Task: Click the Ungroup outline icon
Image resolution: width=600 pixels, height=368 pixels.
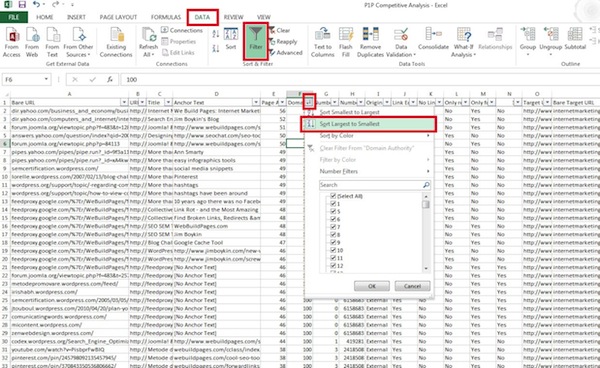Action: [x=551, y=41]
